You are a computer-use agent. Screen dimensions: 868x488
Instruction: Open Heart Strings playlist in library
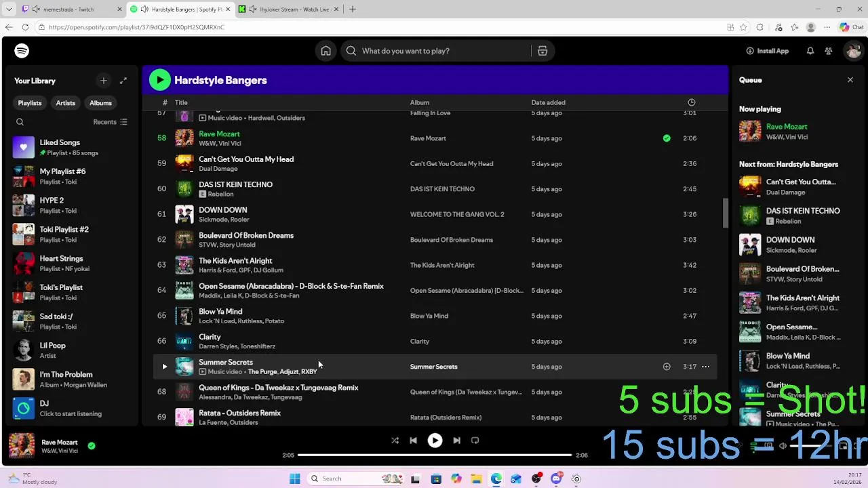71,264
